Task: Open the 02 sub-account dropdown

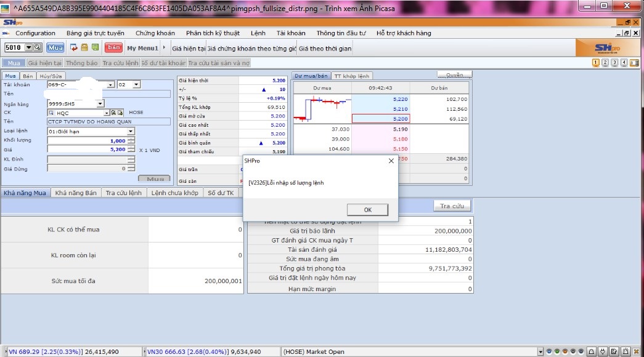Action: click(136, 84)
